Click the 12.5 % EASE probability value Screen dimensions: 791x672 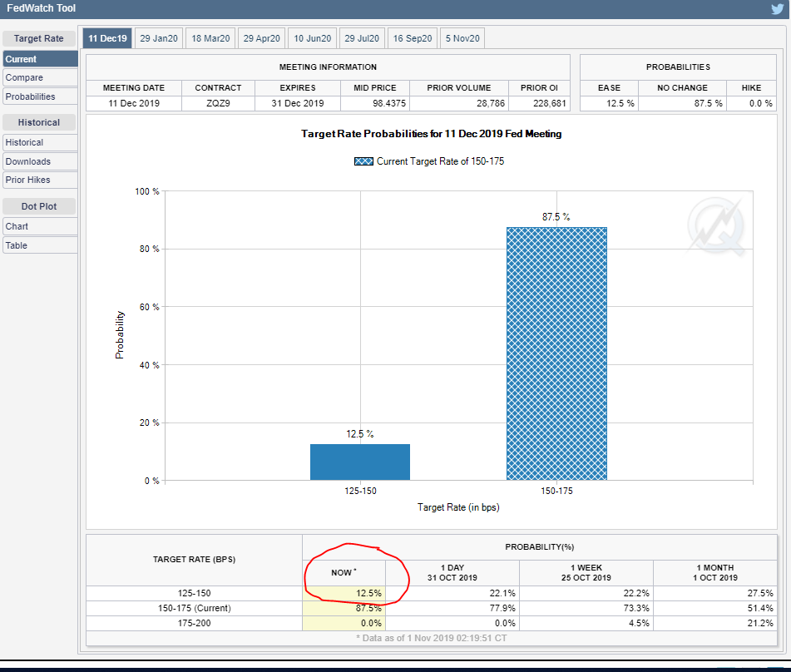620,103
